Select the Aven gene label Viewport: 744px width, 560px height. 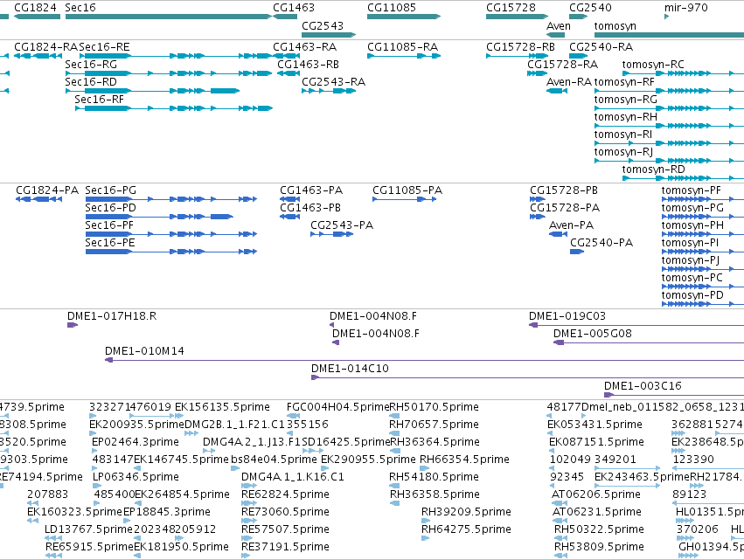point(559,25)
